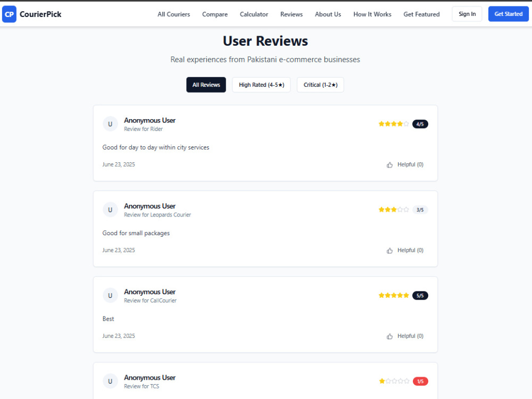This screenshot has width=532, height=399.
Task: Click the 'Review for Leopards Courier' text
Action: [x=157, y=215]
